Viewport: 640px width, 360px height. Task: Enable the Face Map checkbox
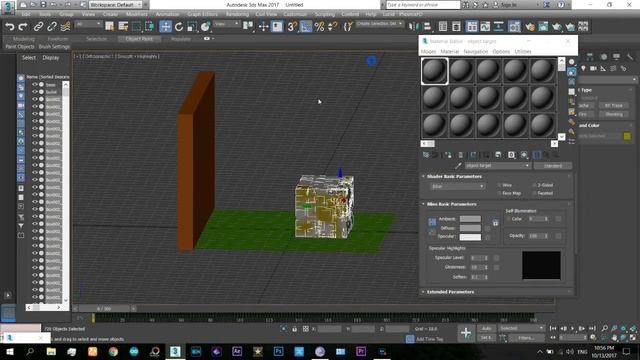(500, 193)
